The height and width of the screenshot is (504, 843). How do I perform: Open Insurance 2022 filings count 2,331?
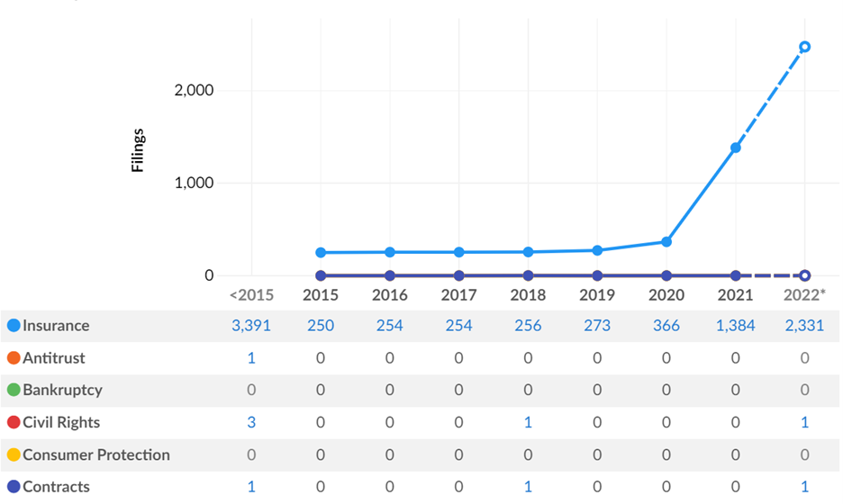[804, 326]
